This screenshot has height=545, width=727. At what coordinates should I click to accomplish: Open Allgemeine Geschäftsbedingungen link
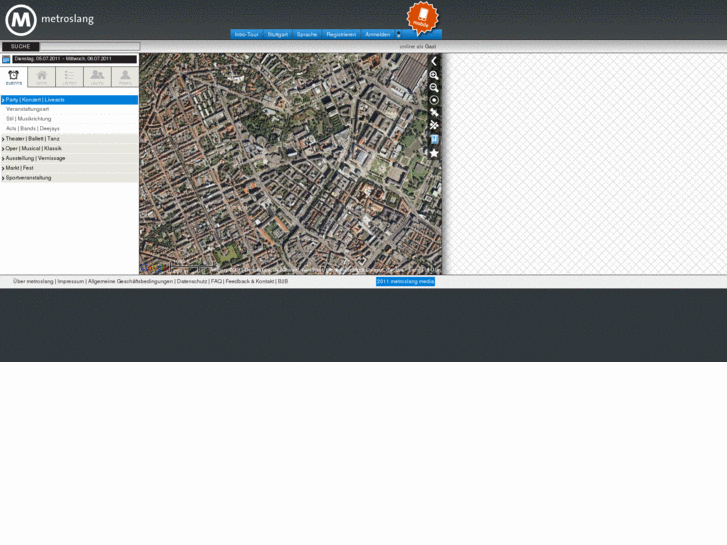[x=130, y=282]
